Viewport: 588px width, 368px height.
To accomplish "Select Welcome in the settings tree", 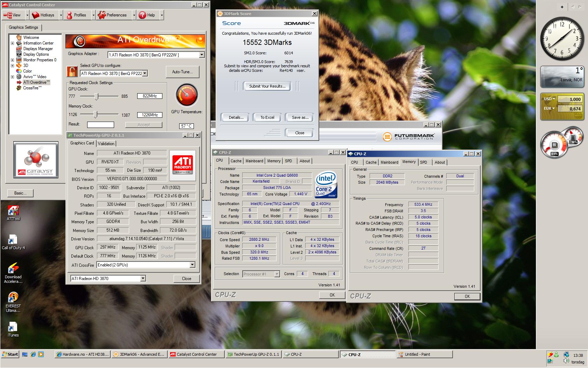I will click(31, 38).
